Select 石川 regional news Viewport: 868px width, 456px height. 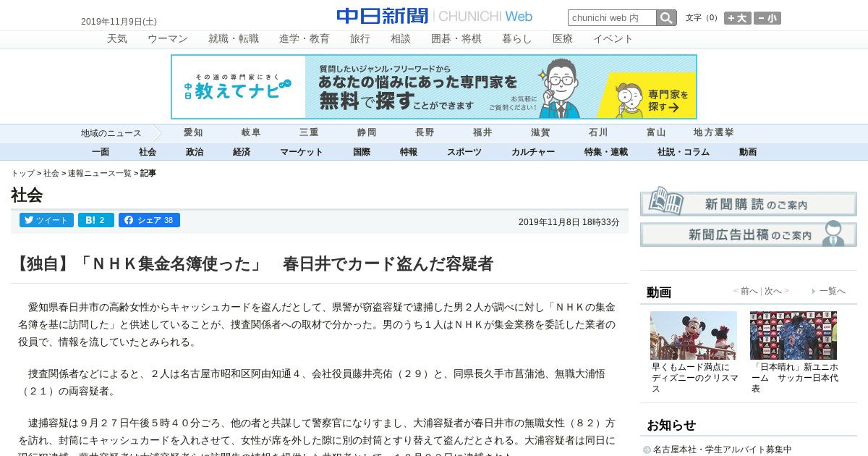pyautogui.click(x=598, y=132)
